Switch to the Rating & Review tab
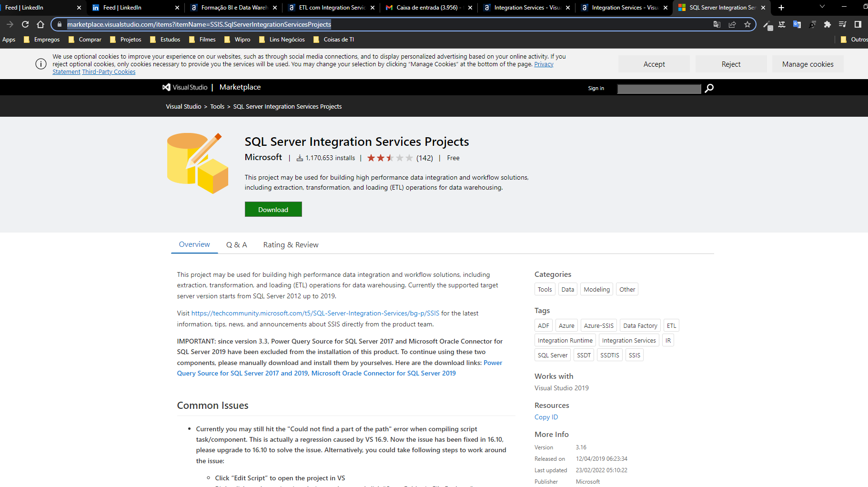 point(291,244)
